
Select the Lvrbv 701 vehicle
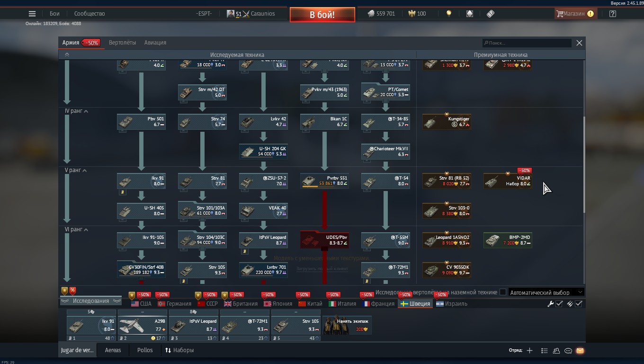coord(264,270)
